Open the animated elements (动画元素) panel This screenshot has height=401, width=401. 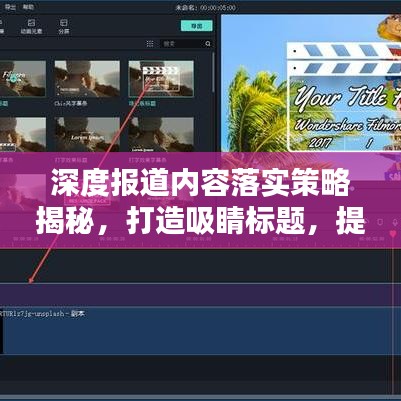tap(31, 27)
